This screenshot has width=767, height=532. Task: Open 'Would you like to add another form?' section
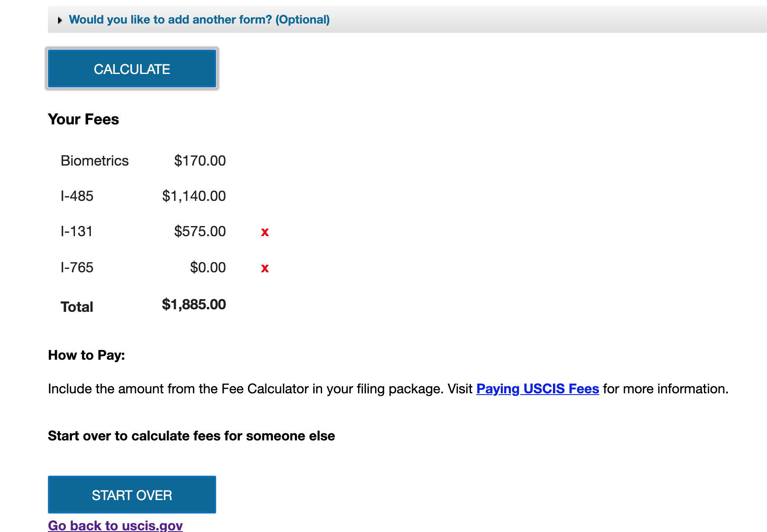[x=199, y=20]
